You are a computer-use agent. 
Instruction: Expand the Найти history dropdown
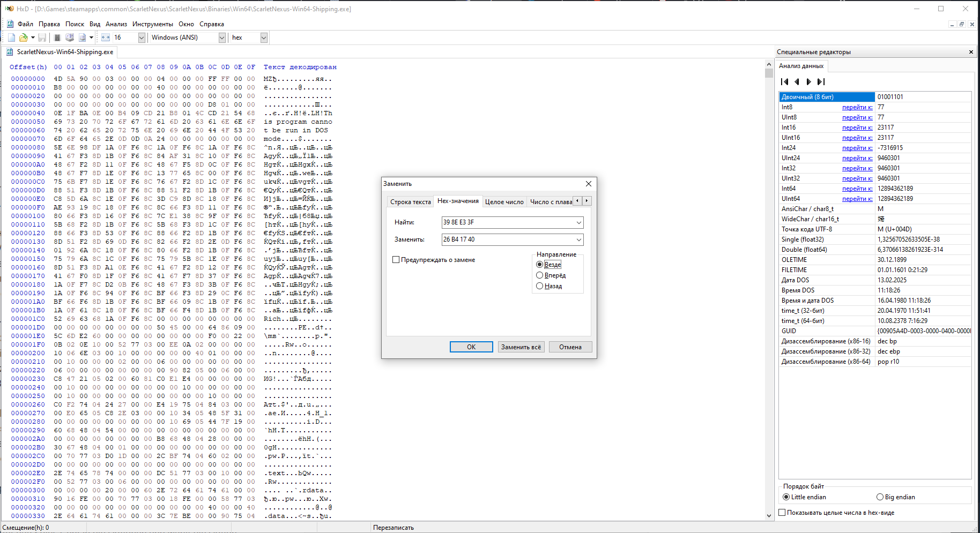579,222
